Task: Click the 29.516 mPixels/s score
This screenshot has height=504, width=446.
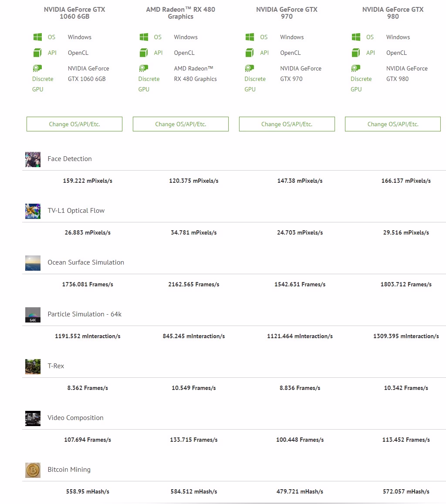Action: pyautogui.click(x=406, y=232)
